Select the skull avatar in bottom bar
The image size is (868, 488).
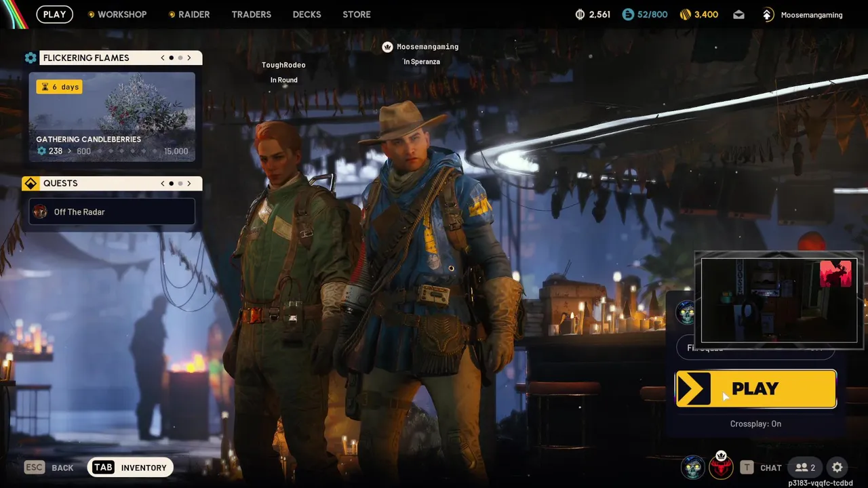point(693,467)
